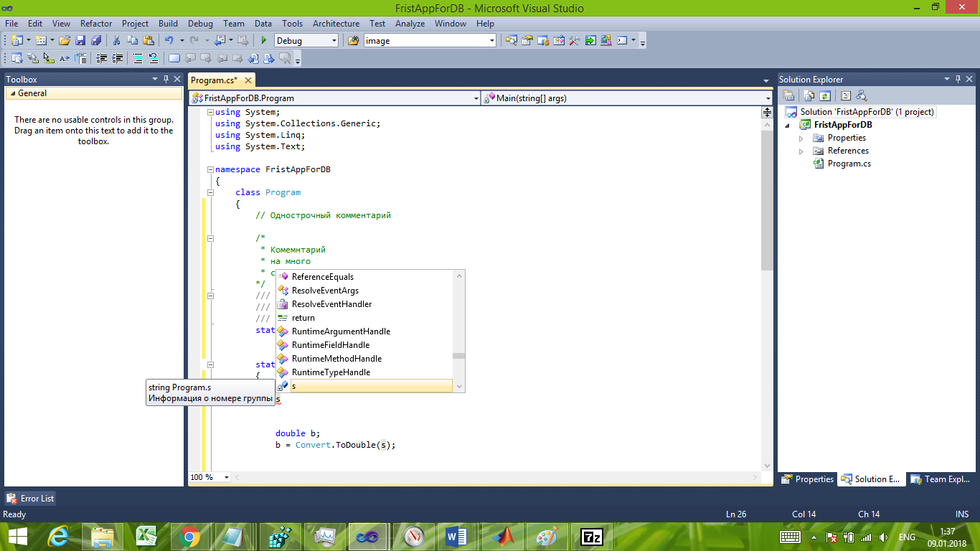Close the Program.cs* editor tab
This screenshot has height=551, width=980.
point(248,80)
